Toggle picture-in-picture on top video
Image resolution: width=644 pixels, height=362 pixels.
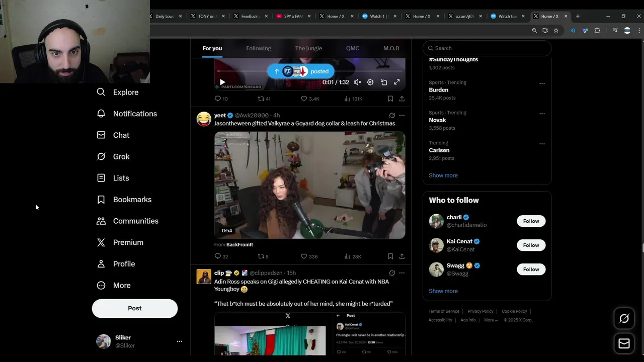tap(383, 82)
